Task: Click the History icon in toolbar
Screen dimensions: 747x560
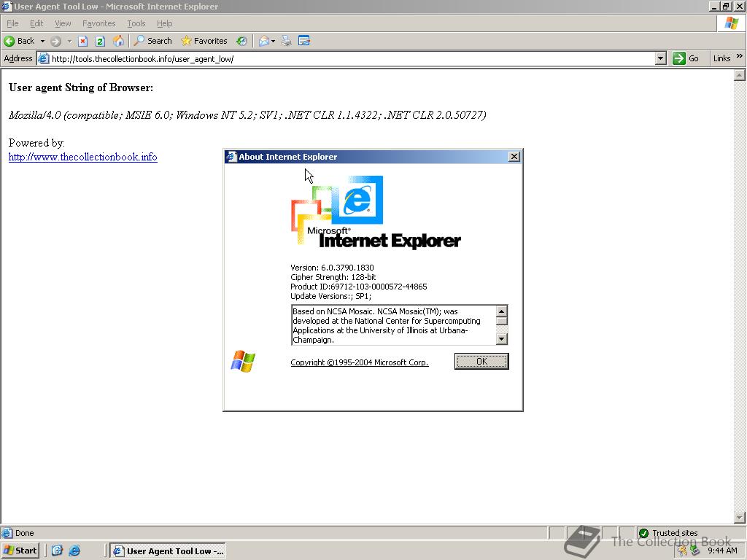Action: 242,41
